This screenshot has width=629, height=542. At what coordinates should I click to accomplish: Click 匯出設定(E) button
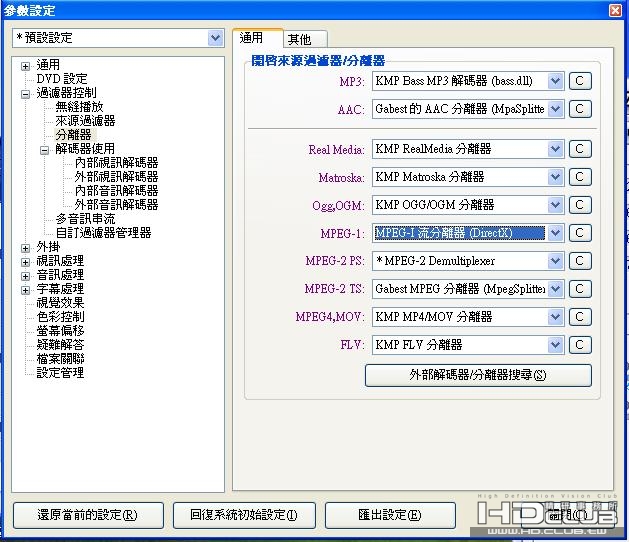click(390, 515)
